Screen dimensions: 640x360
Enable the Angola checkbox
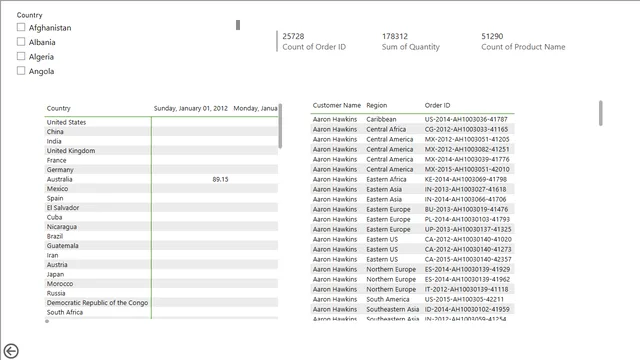click(21, 71)
